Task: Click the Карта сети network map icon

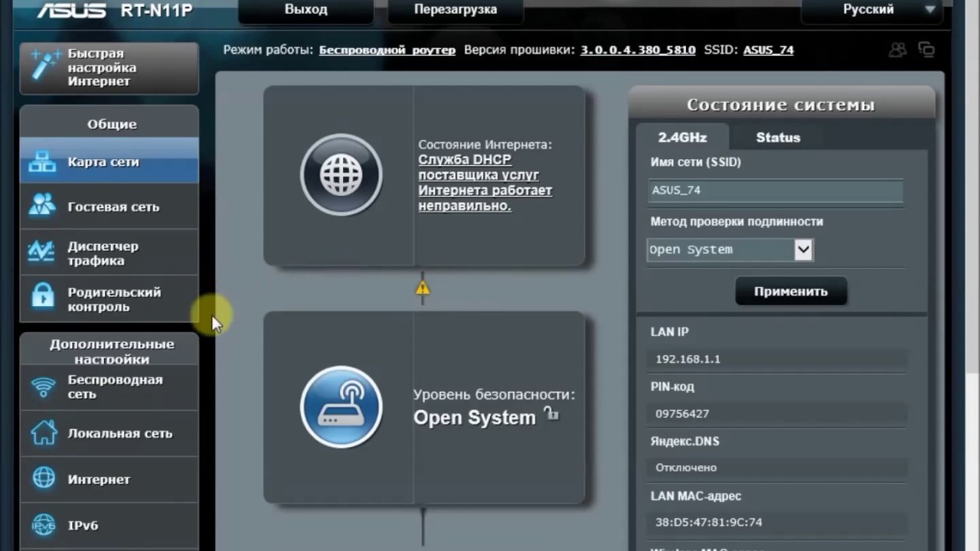Action: (43, 161)
